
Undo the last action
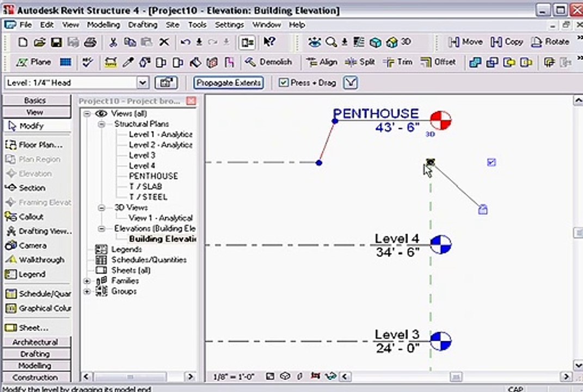(x=185, y=42)
